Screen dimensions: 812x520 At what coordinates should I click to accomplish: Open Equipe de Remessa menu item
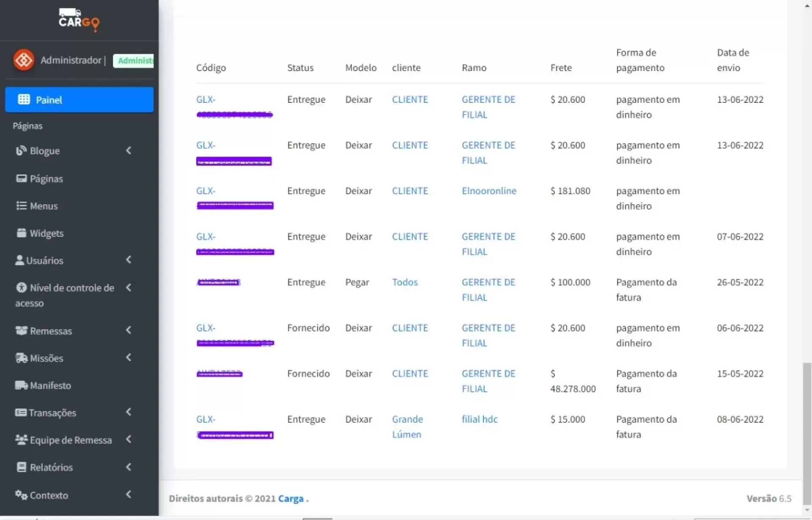point(71,440)
